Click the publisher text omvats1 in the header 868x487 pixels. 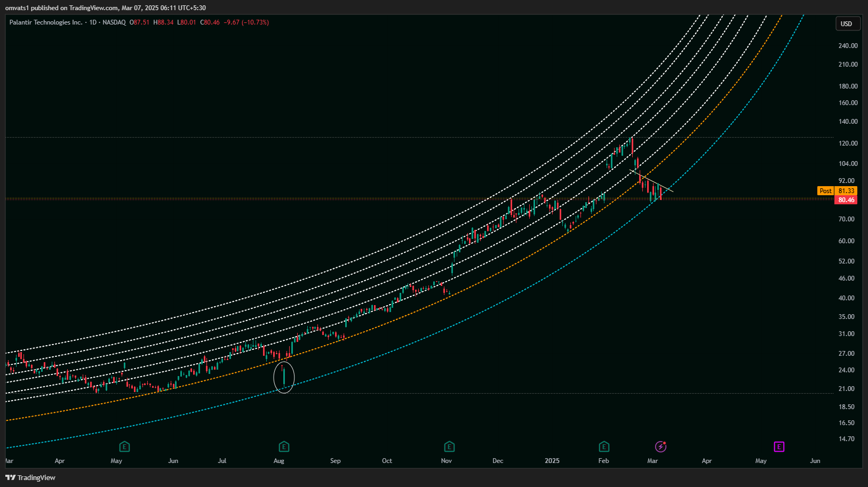pos(17,8)
